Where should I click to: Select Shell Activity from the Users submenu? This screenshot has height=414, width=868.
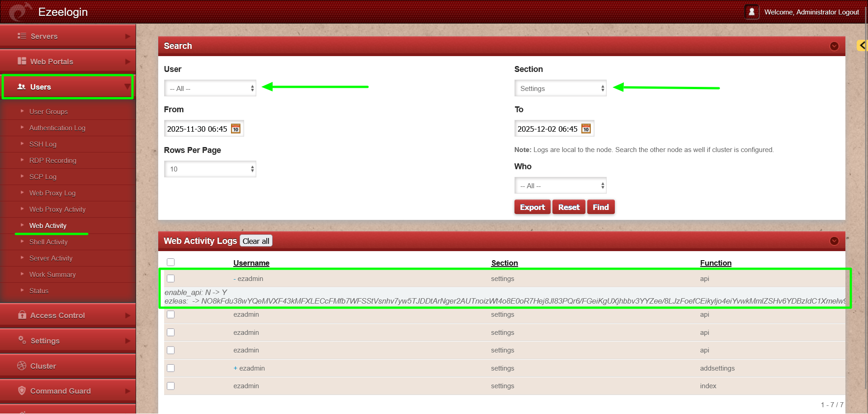tap(48, 242)
